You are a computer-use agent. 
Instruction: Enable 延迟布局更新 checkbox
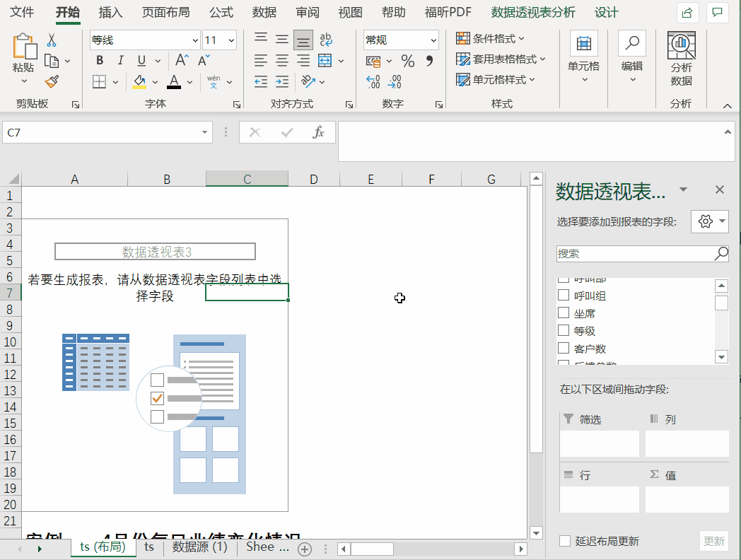pyautogui.click(x=565, y=541)
